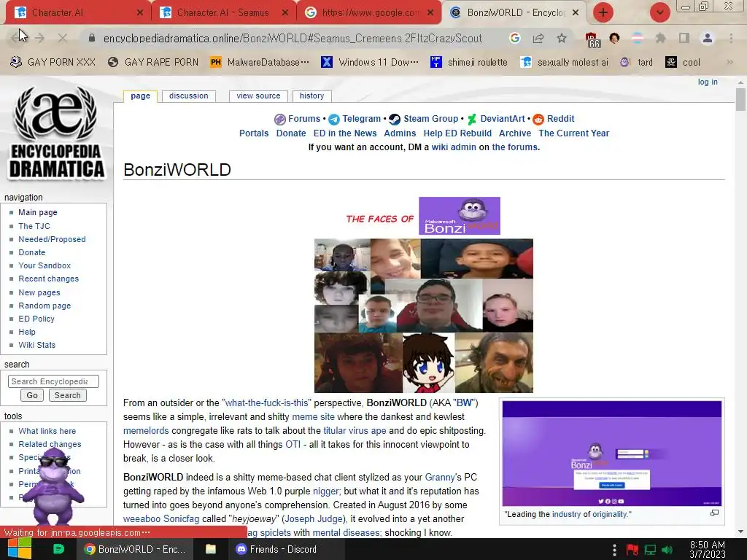Screen dimensions: 747x560
Task: Click the red flag tray icon
Action: 632,550
